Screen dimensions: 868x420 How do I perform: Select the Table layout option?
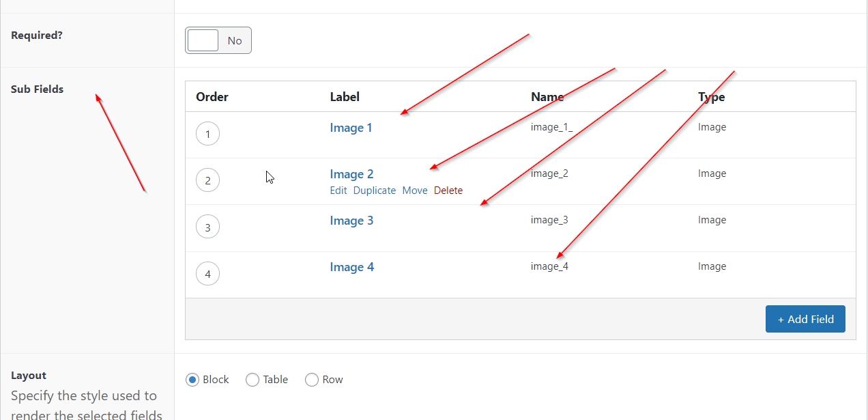coord(252,380)
